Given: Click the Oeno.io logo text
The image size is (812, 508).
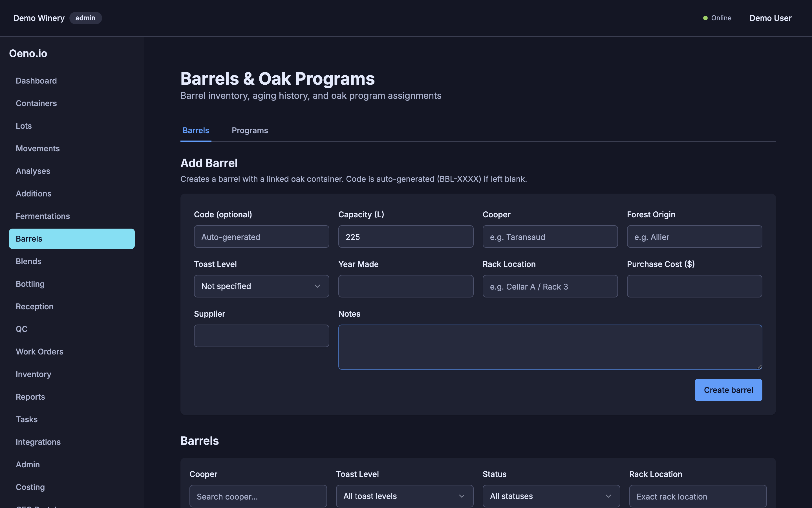Looking at the screenshot, I should [x=28, y=53].
